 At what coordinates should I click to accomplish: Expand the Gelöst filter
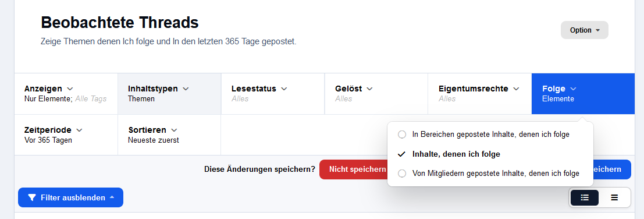[x=376, y=94]
